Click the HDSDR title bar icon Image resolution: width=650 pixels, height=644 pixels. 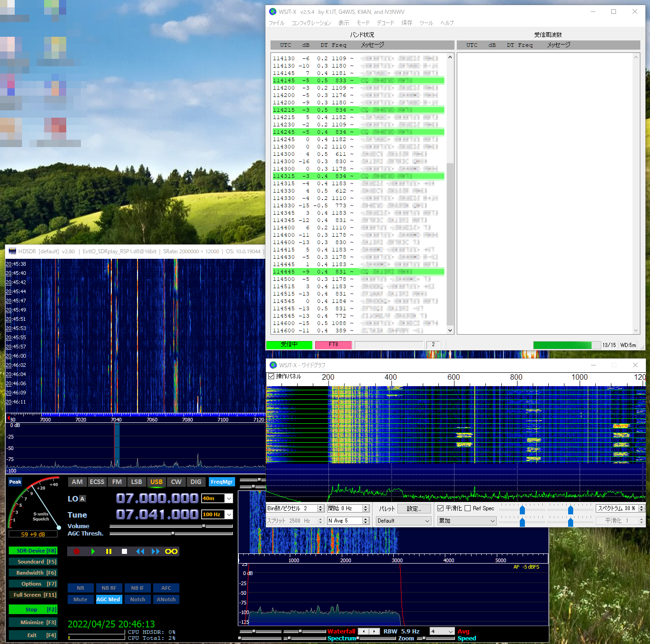[12, 251]
